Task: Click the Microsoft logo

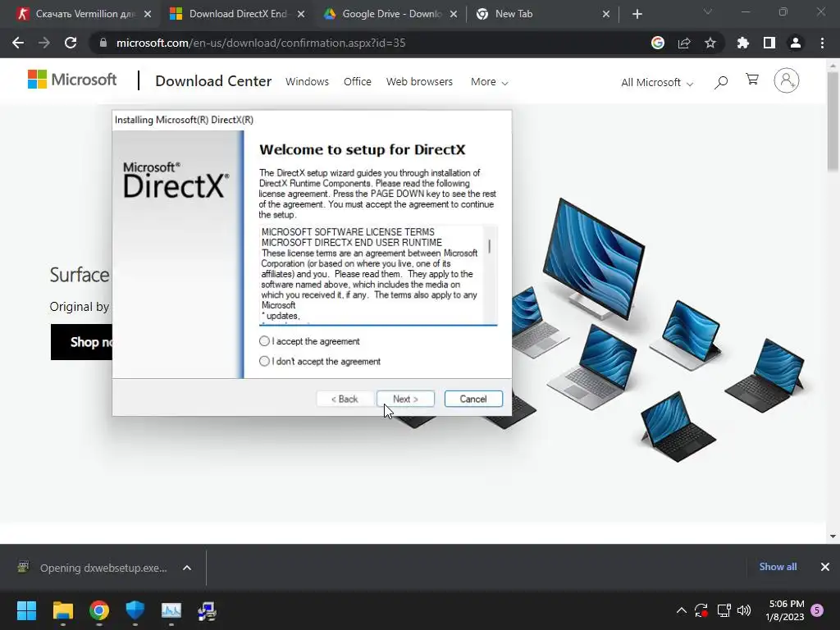Action: (x=72, y=80)
